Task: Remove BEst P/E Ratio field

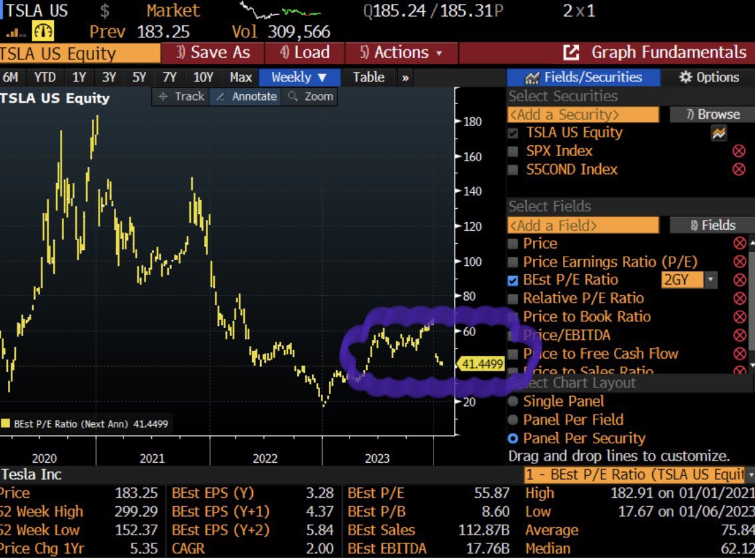Action: coord(739,280)
